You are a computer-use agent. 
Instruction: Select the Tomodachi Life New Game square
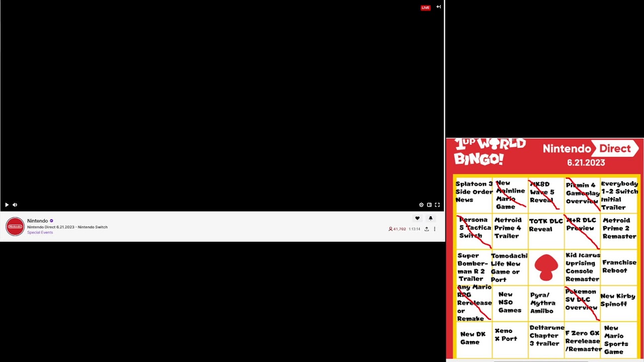coord(509,267)
